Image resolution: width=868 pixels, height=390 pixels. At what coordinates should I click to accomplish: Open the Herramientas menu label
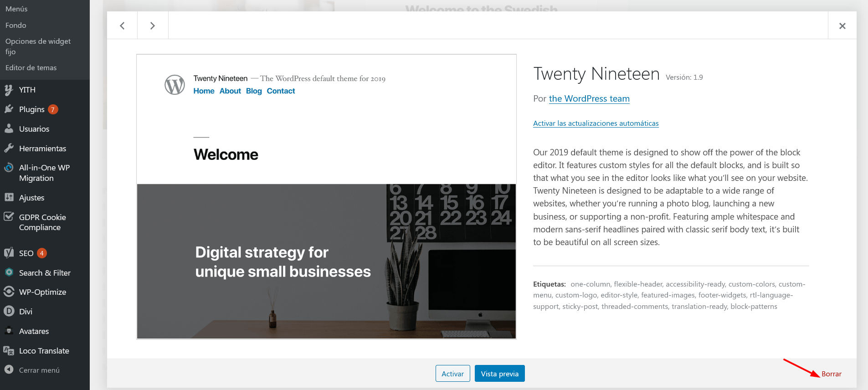pos(42,149)
